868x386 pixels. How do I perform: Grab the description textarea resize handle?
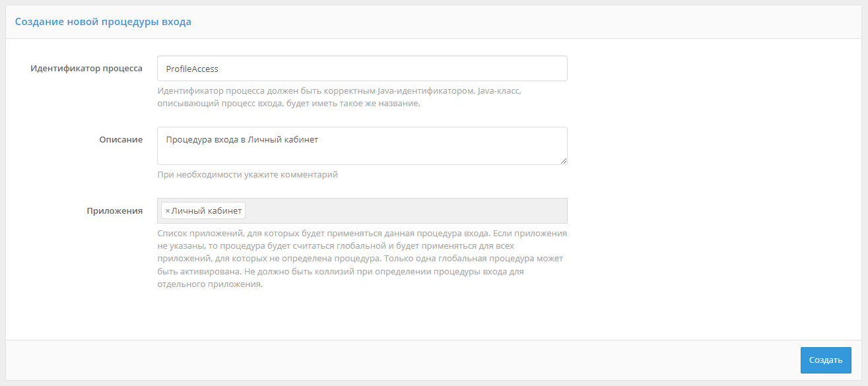564,160
